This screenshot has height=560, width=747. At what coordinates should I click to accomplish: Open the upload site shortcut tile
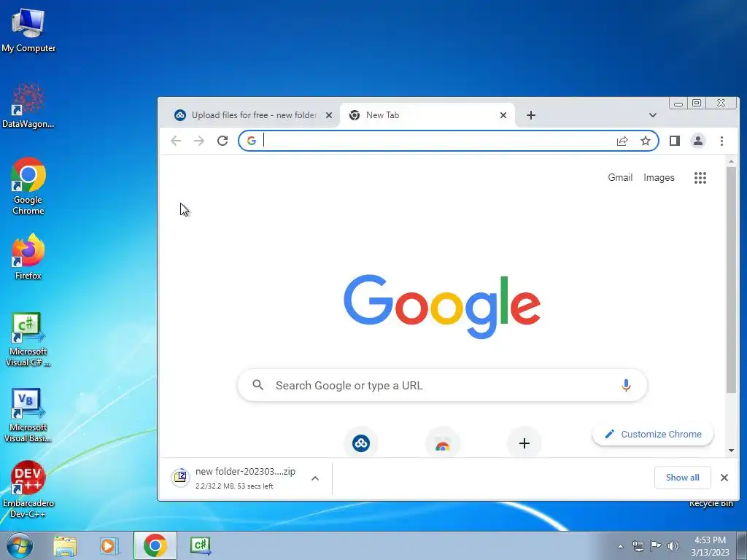click(360, 443)
